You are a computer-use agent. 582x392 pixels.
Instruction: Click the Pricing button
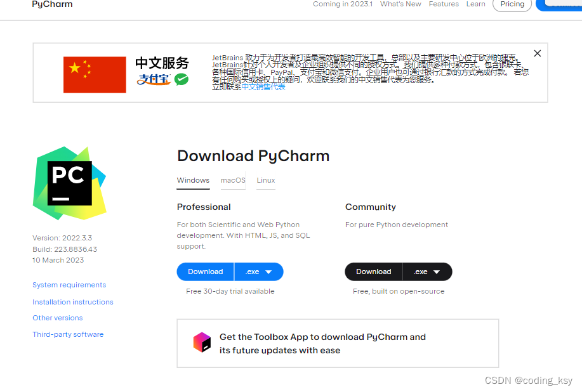512,4
